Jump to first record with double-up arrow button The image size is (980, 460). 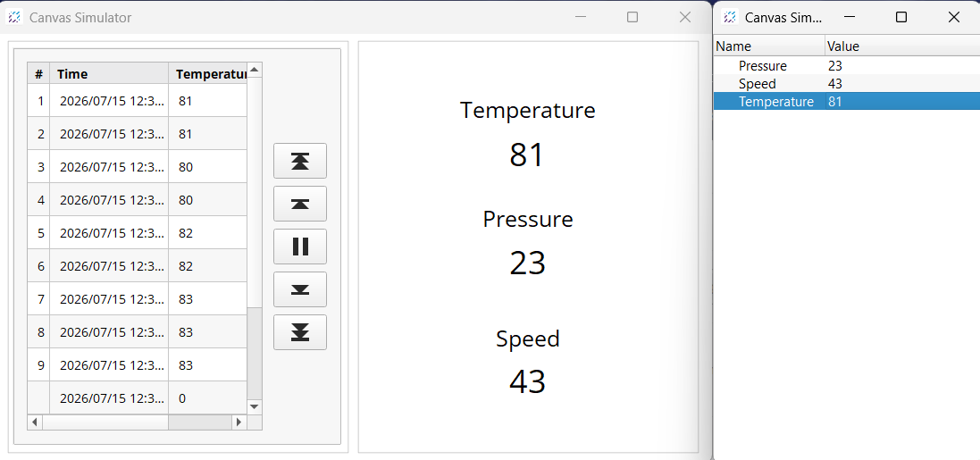point(300,162)
